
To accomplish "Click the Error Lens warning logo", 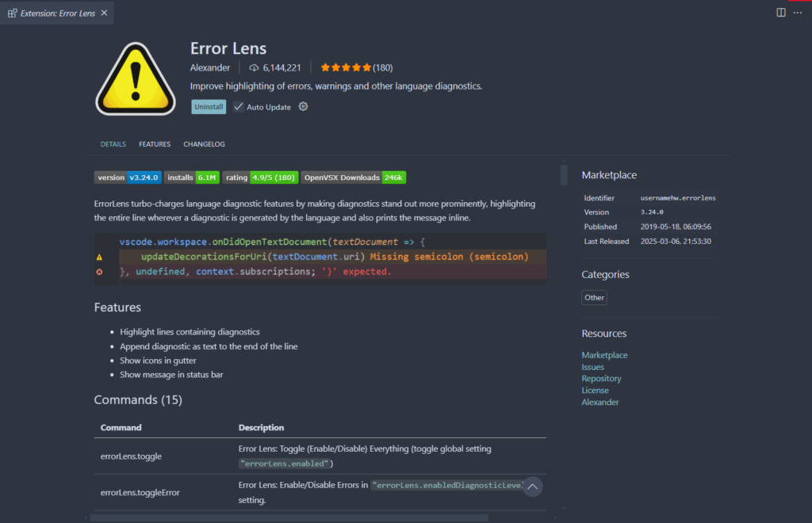I will (135, 77).
